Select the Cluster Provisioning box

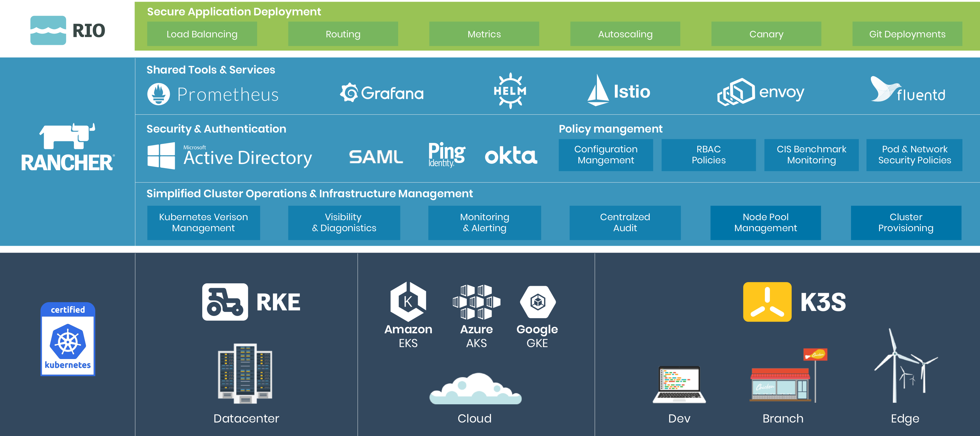pos(905,222)
